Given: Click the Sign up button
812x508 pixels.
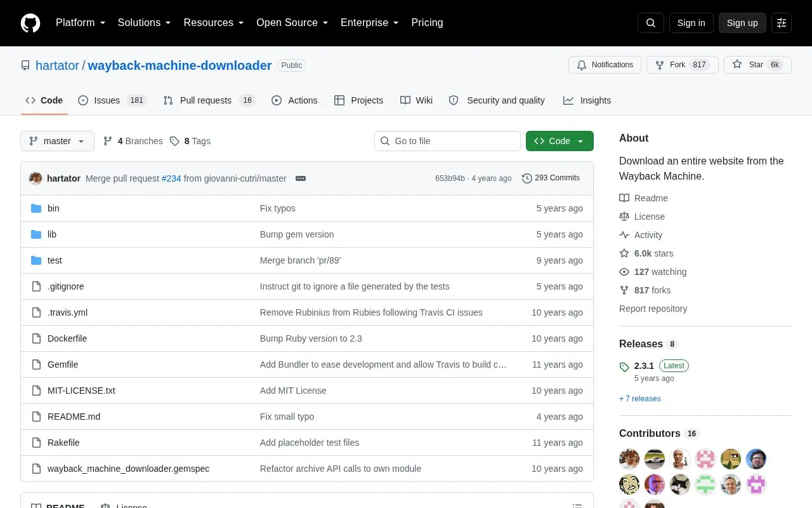Looking at the screenshot, I should (x=742, y=23).
